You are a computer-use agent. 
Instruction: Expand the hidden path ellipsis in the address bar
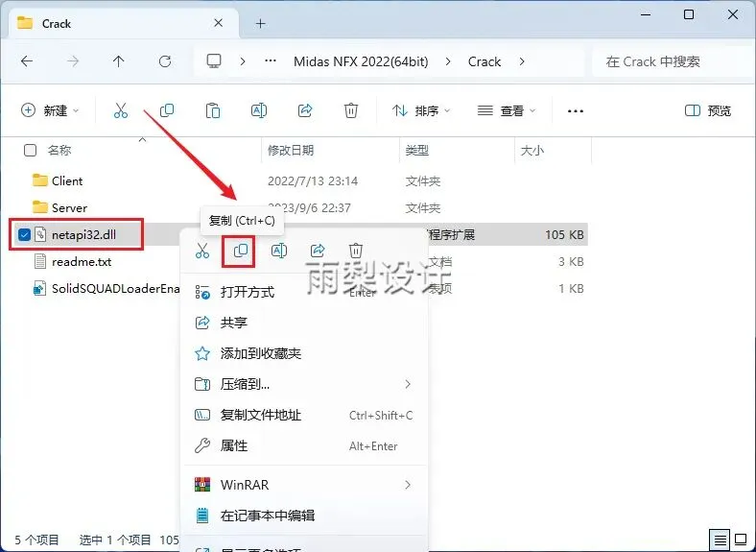[271, 61]
